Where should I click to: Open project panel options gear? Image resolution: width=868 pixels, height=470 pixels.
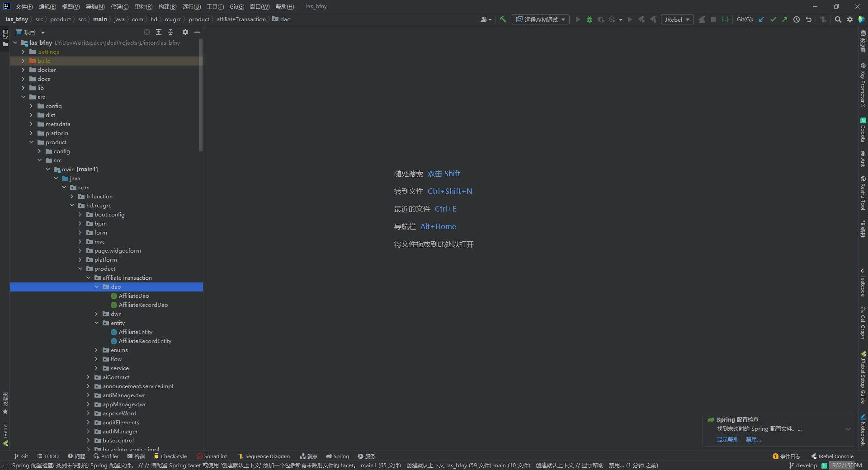point(185,32)
